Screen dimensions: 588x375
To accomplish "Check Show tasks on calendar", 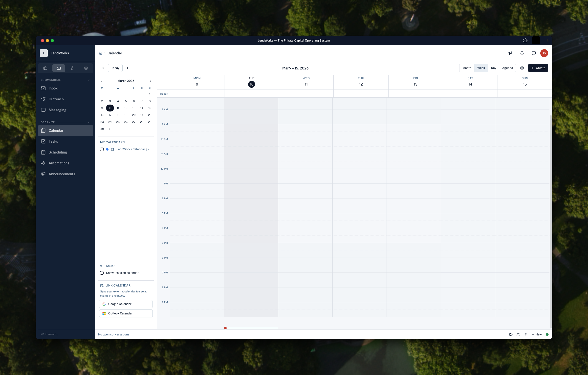I will [x=102, y=273].
